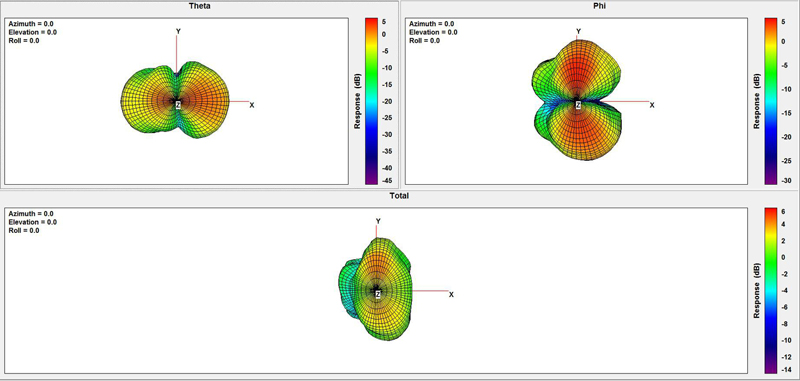Click the Elevation = 0.0 label in Total plot

point(33,222)
